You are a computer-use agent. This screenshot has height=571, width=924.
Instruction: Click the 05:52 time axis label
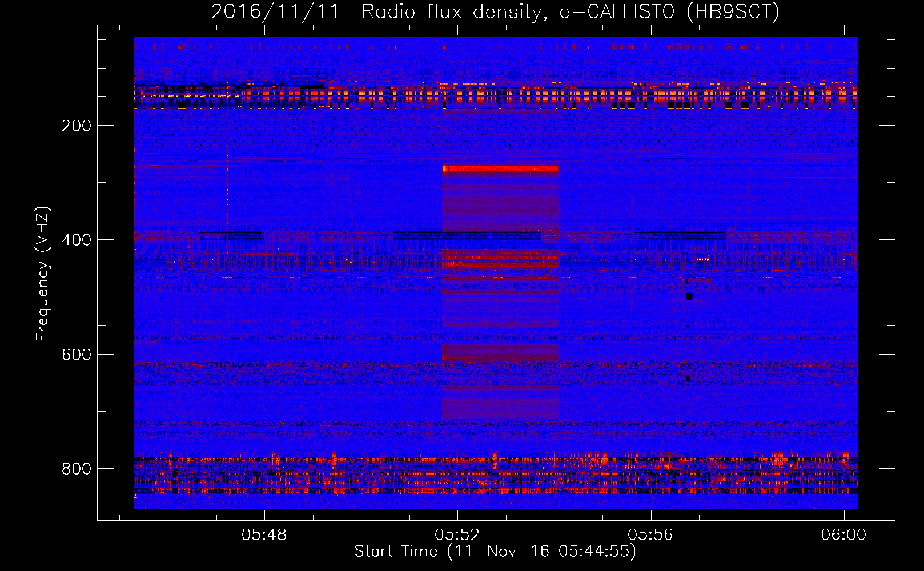tap(457, 535)
